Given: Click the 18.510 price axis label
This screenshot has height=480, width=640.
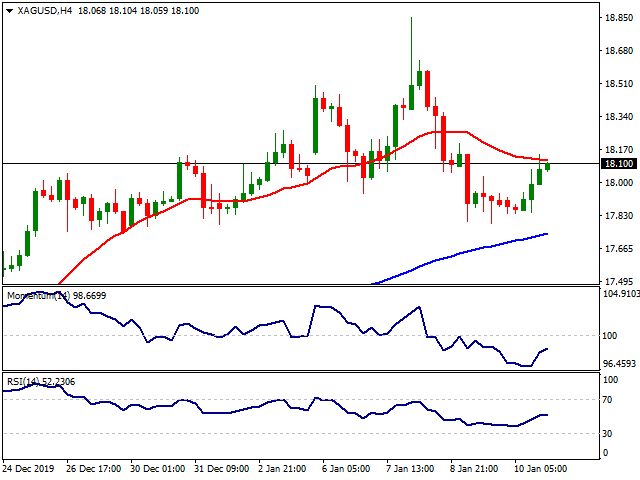Looking at the screenshot, I should [x=619, y=84].
